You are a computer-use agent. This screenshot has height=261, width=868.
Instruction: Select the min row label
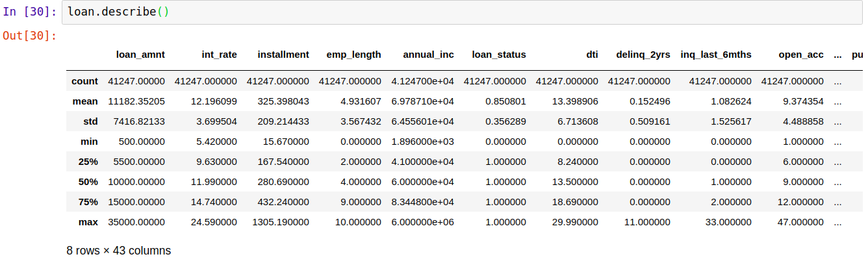click(90, 142)
